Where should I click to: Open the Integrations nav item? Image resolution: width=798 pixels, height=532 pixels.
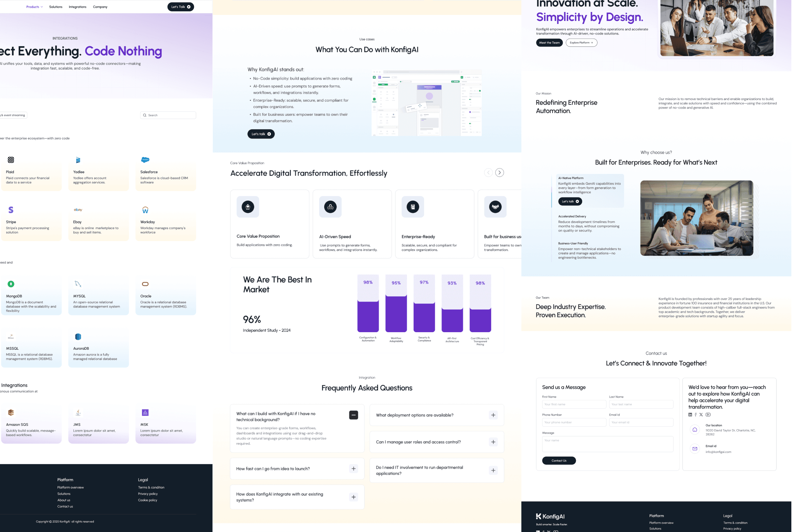(x=77, y=7)
